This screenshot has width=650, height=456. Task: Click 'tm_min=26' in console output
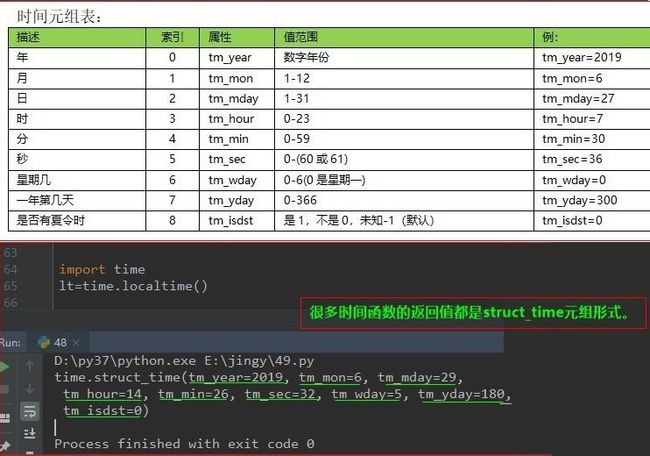pos(193,394)
